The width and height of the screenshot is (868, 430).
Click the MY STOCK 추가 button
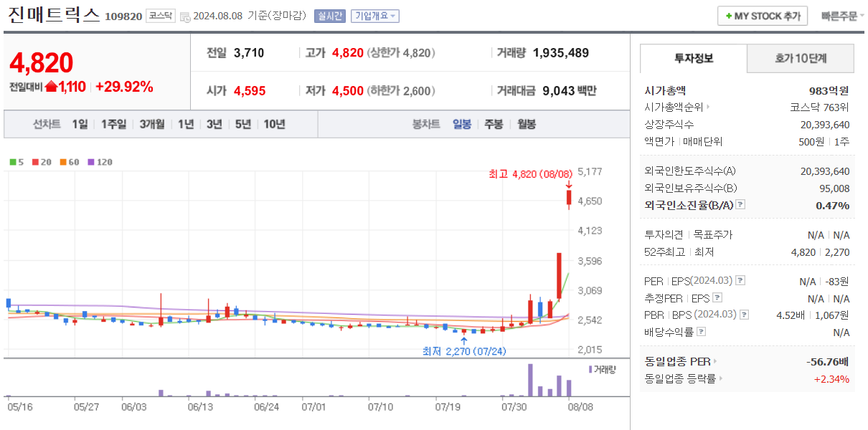[763, 16]
